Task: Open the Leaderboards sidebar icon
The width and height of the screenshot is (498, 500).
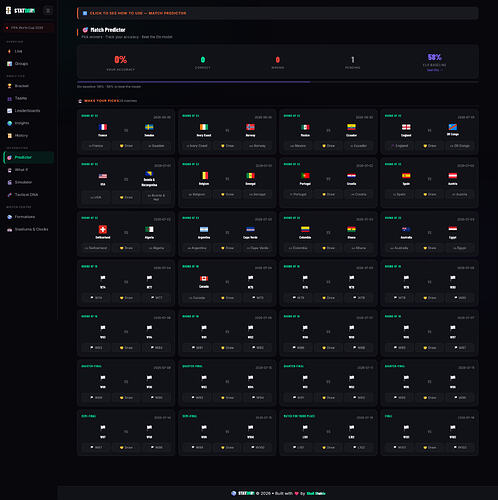Action: [x=10, y=111]
